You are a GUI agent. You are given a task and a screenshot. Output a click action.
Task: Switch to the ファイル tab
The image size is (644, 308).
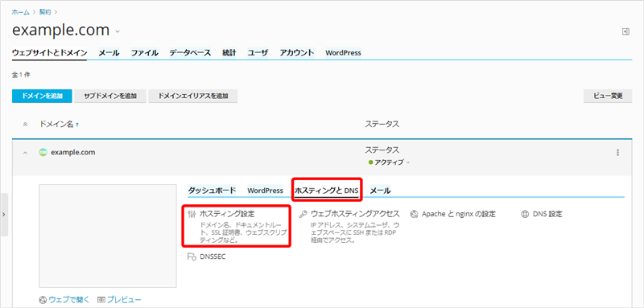(145, 53)
